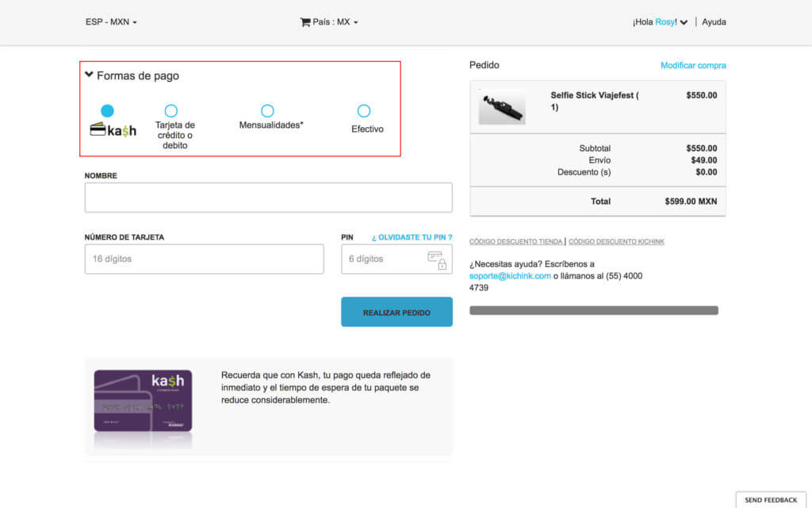Click the REALIZAR PEDIDO button
Image resolution: width=812 pixels, height=508 pixels.
click(396, 312)
